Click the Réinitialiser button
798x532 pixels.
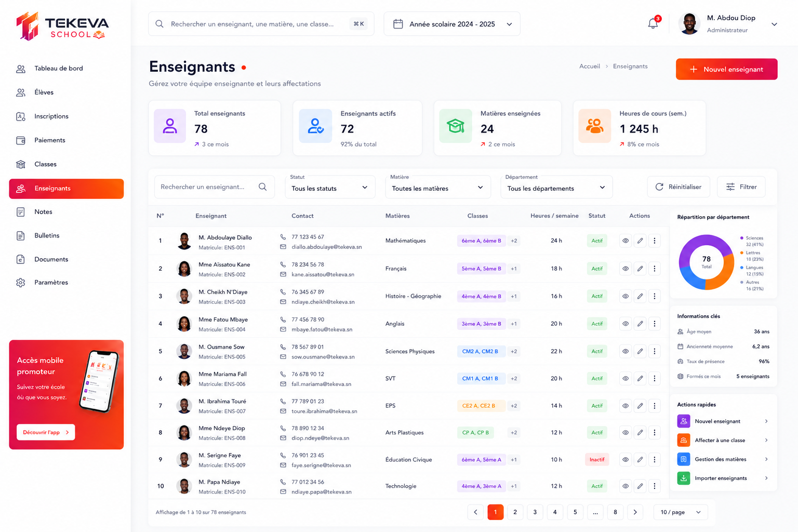tap(679, 187)
